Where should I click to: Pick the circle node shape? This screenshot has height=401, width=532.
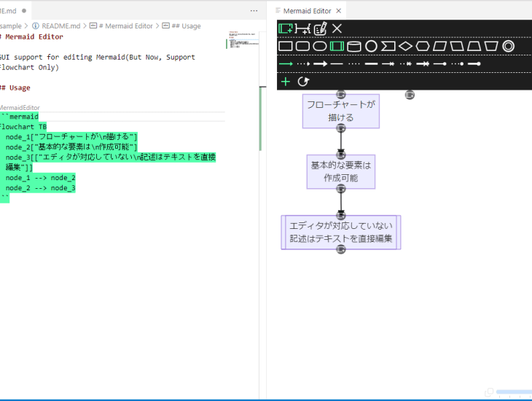coord(371,47)
